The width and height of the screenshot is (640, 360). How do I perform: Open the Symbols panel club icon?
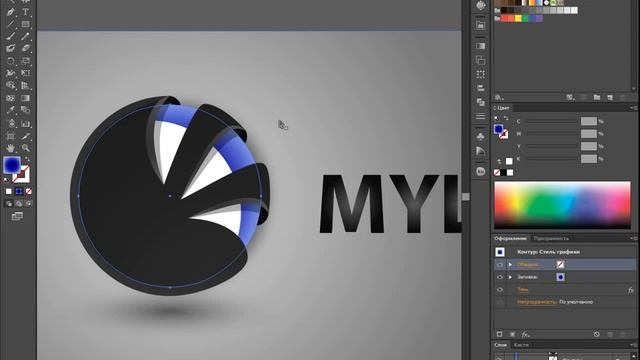[x=480, y=136]
